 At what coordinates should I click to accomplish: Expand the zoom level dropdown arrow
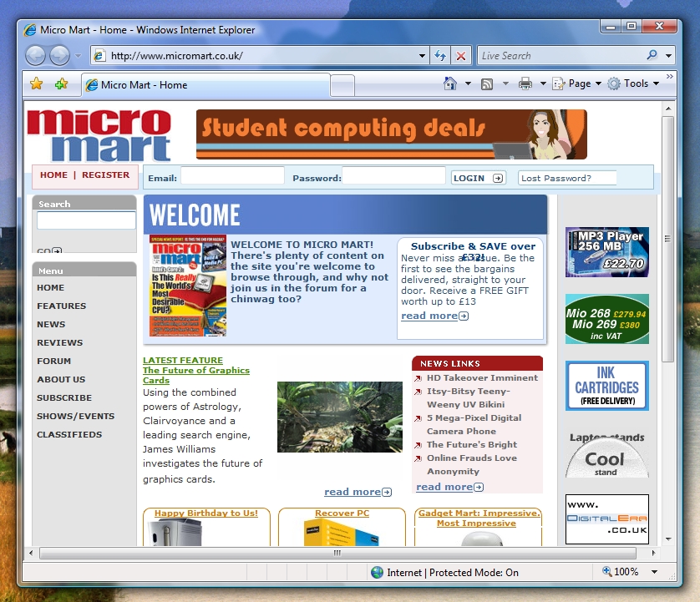[x=654, y=573]
